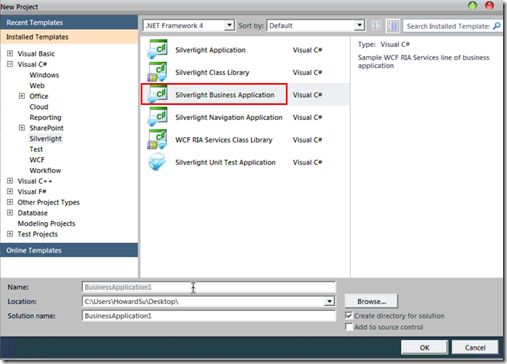Select Modeling Projects in tree
Viewport: 507px width, 364px height.
[x=46, y=223]
